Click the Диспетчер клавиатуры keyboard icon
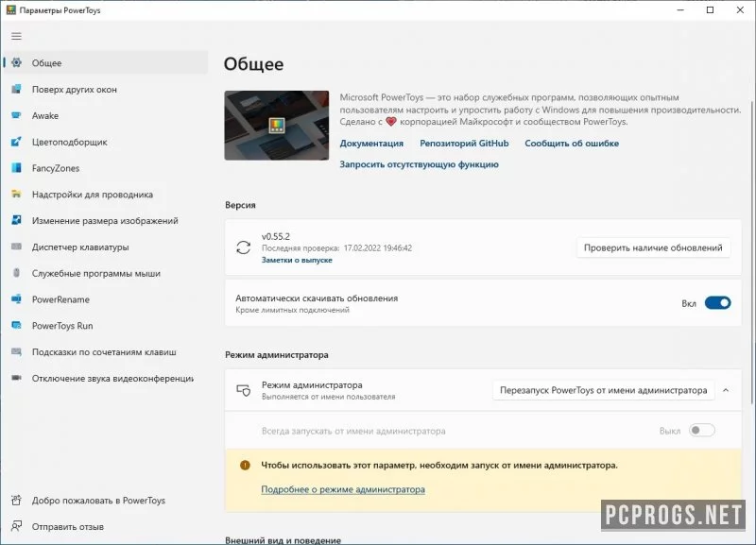 pyautogui.click(x=16, y=247)
